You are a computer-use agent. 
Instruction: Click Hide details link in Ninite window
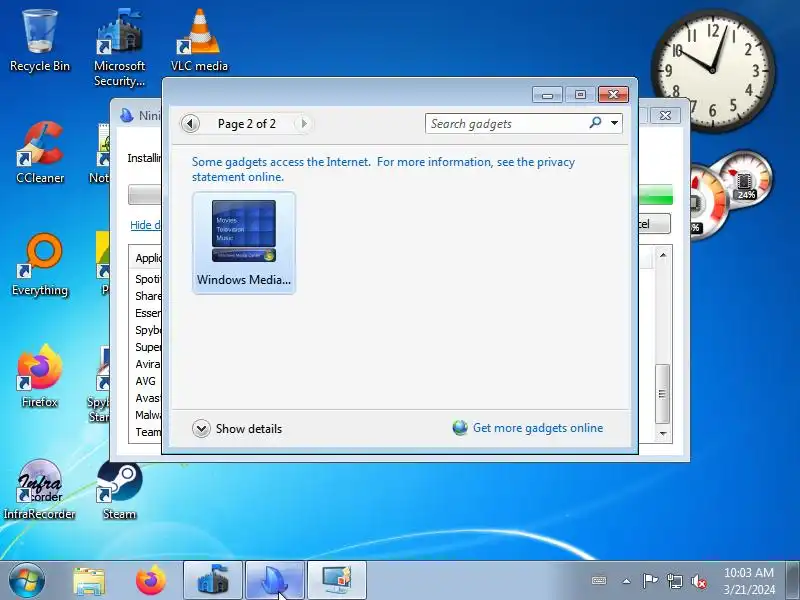[x=145, y=225]
